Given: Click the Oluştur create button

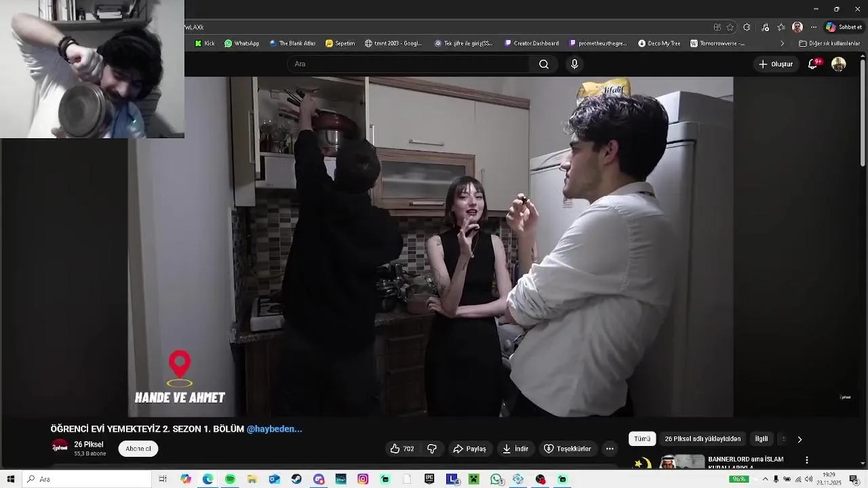Looking at the screenshot, I should (x=776, y=64).
